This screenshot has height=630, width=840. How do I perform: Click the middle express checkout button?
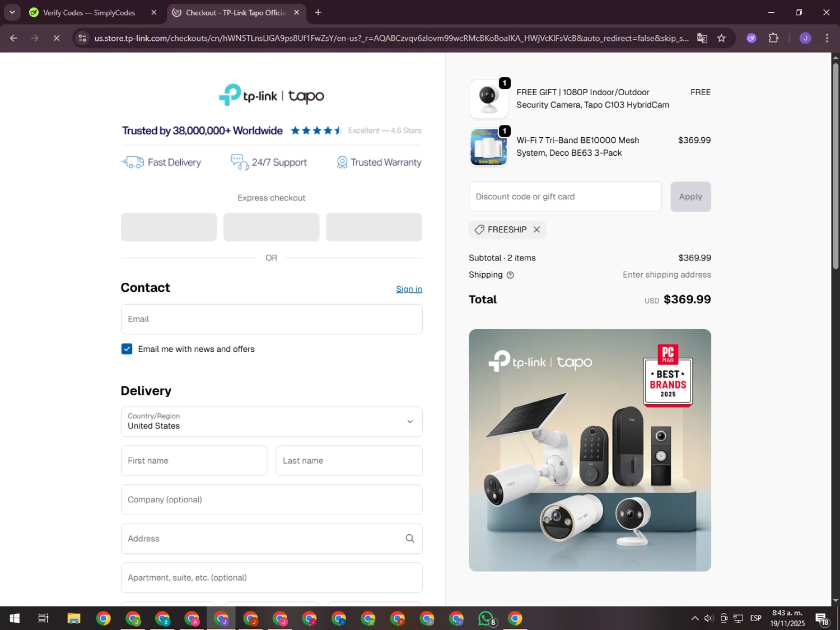tap(272, 227)
